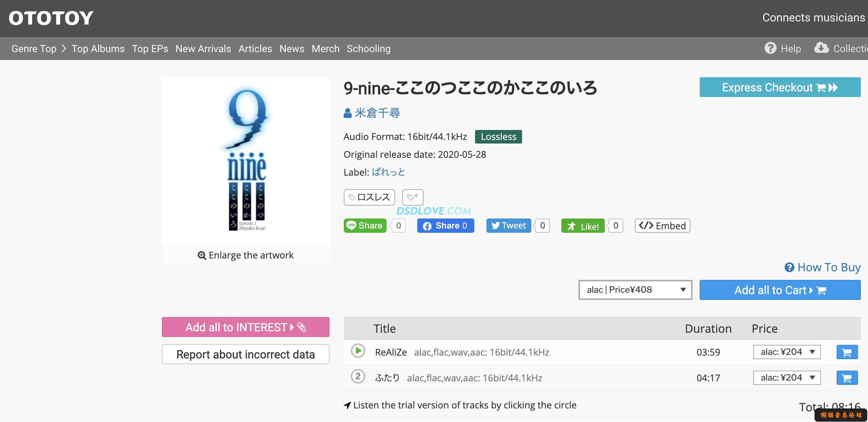
Task: Add ReAliZe to cart icon
Action: [x=847, y=352]
